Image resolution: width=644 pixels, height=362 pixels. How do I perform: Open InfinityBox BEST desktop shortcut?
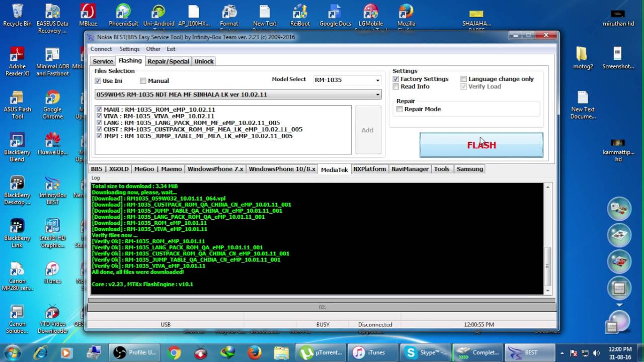point(52,190)
